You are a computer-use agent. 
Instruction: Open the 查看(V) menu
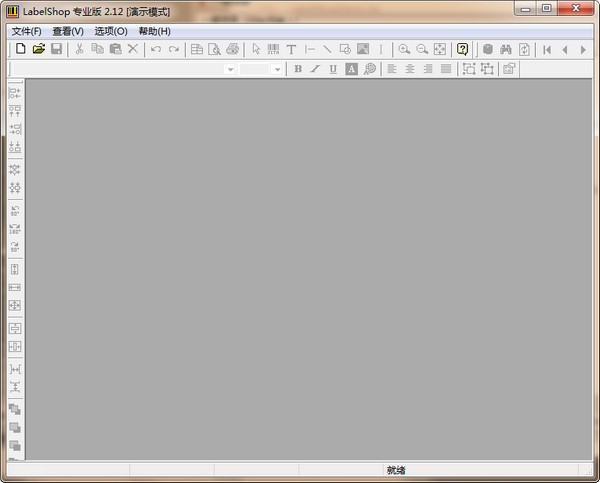pos(68,31)
